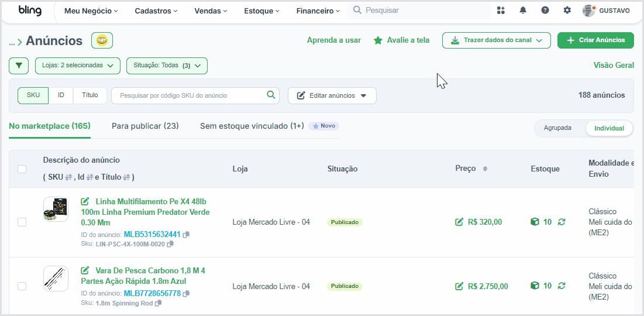Viewport: 644px width, 316px height.
Task: Copy the ad ID MLB5315632441
Action: point(186,235)
